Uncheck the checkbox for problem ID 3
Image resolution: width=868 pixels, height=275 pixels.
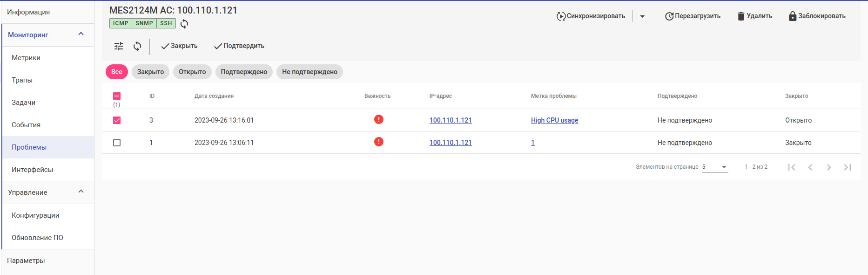(117, 120)
